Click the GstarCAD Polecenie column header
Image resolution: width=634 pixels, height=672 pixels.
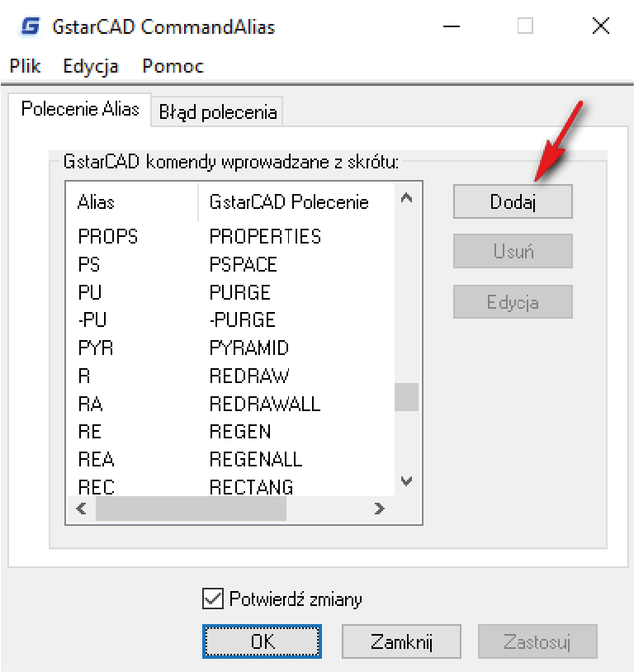coord(289,202)
